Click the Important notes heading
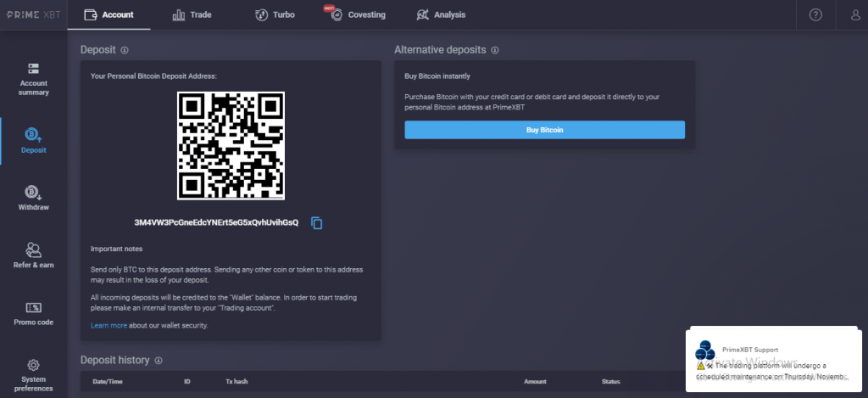Screen dimensions: 868x398 coord(116,249)
